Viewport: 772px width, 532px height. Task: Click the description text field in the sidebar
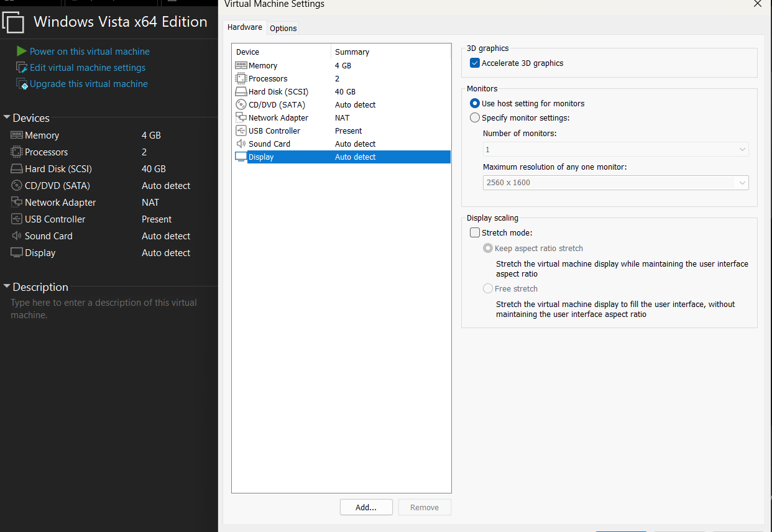click(x=104, y=309)
